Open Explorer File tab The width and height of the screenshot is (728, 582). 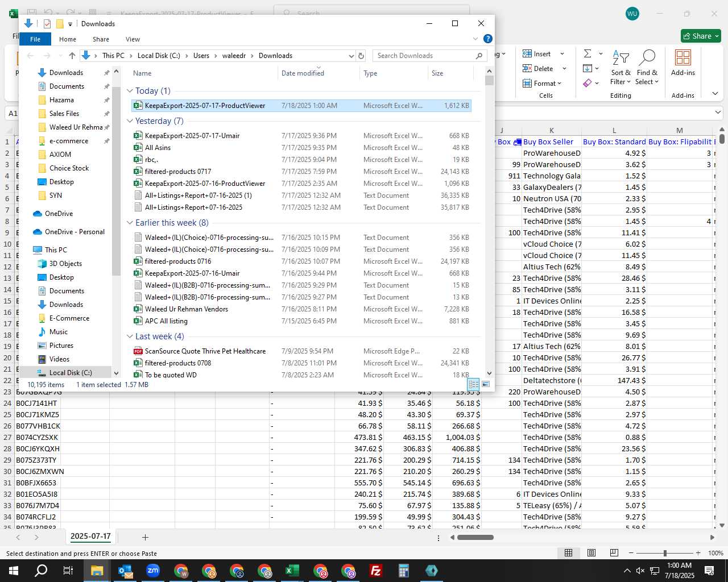pyautogui.click(x=35, y=39)
